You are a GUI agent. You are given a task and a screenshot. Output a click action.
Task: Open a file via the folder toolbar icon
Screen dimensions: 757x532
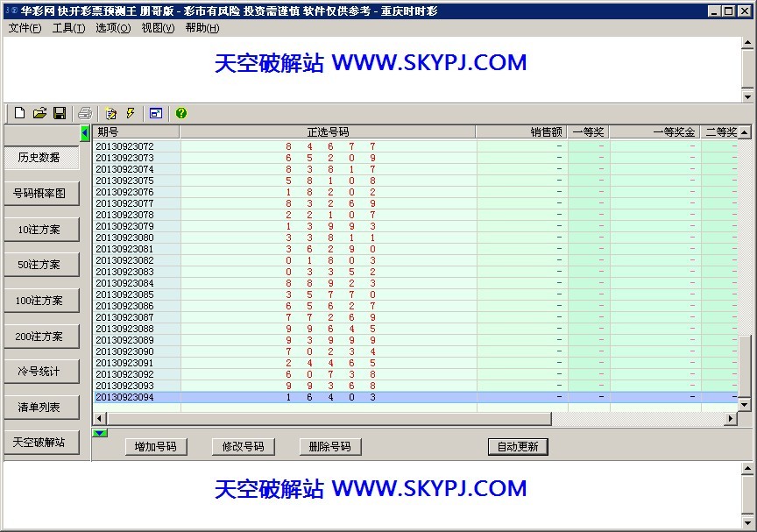click(x=39, y=112)
